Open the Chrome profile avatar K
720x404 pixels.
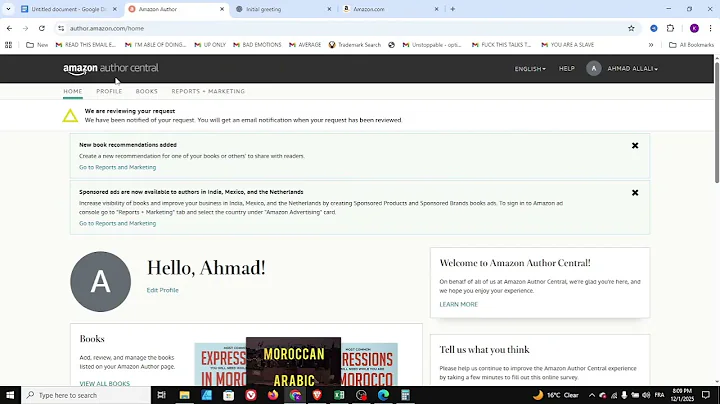click(x=694, y=28)
